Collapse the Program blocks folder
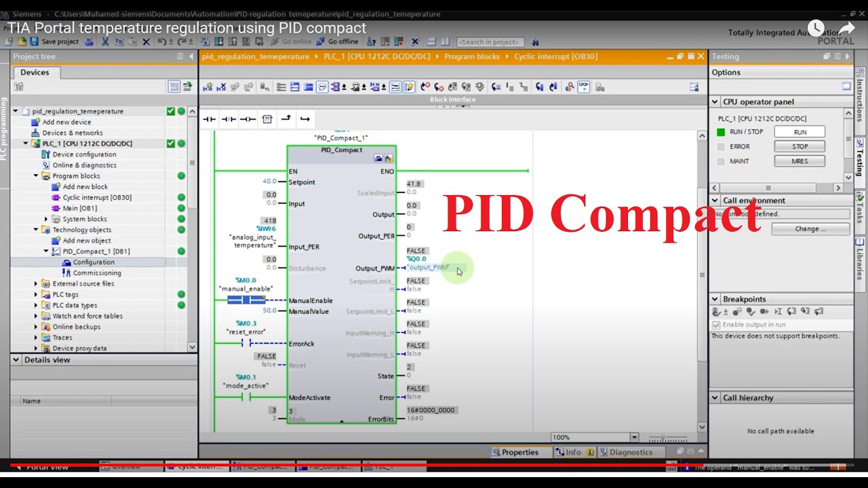This screenshot has height=488, width=868. click(x=36, y=176)
